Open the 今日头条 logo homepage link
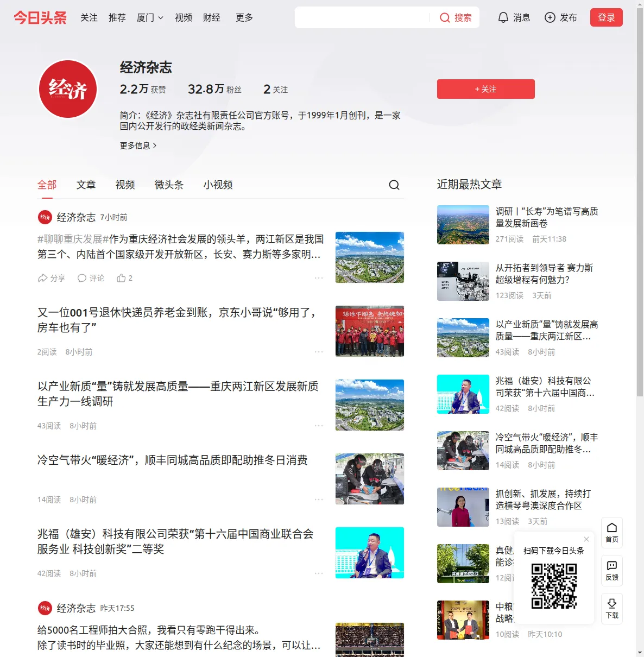The width and height of the screenshot is (644, 657). click(x=40, y=17)
